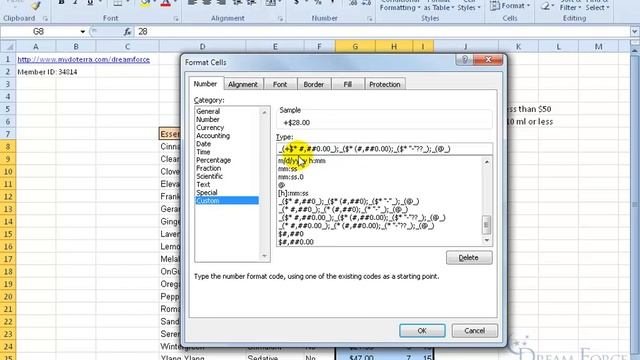Click the Delete button
Image resolution: width=640 pixels, height=360 pixels.
click(x=469, y=258)
